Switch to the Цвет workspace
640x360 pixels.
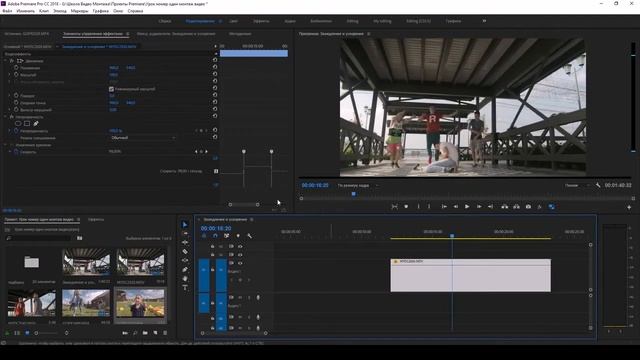[x=233, y=21]
